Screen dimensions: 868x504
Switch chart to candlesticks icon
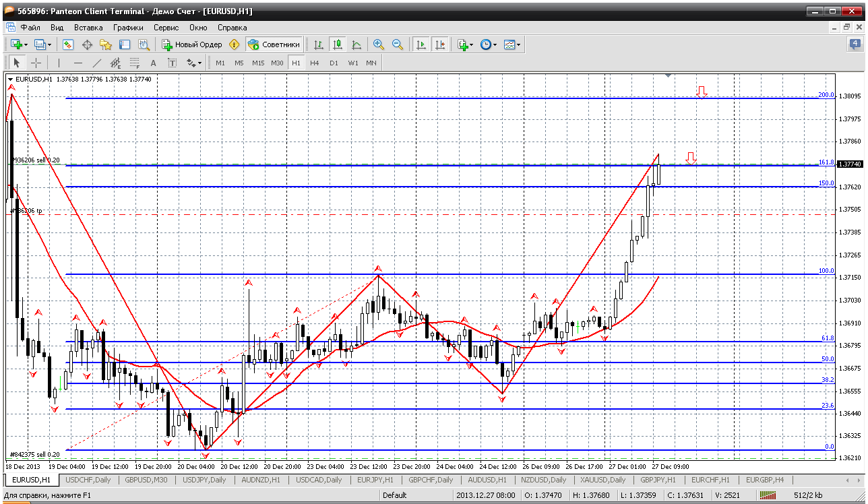pyautogui.click(x=338, y=44)
